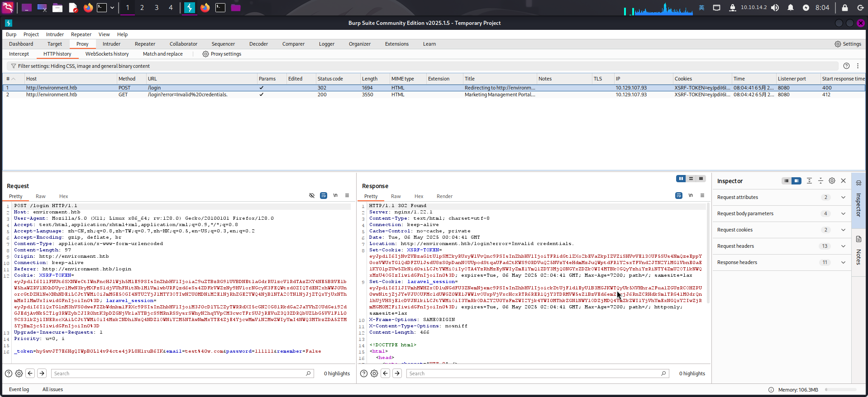
Task: Click the filter settings bar
Action: (x=422, y=66)
